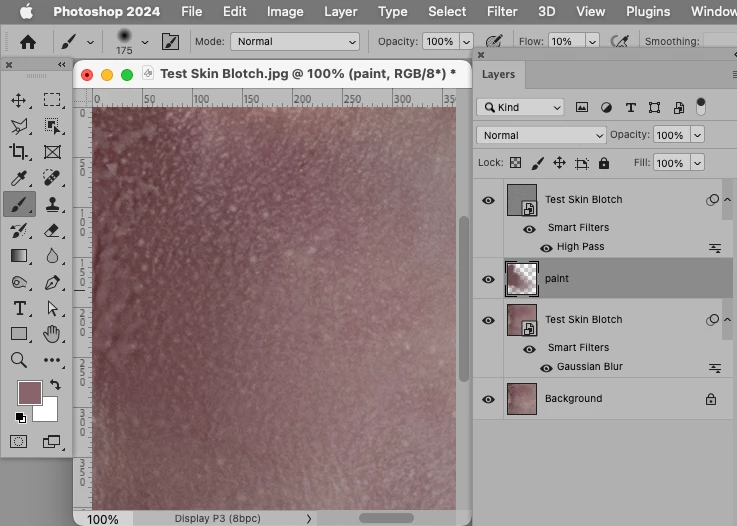Collapse top Test Skin Blotch smart filters
Screen dimensions: 737x526
728,199
